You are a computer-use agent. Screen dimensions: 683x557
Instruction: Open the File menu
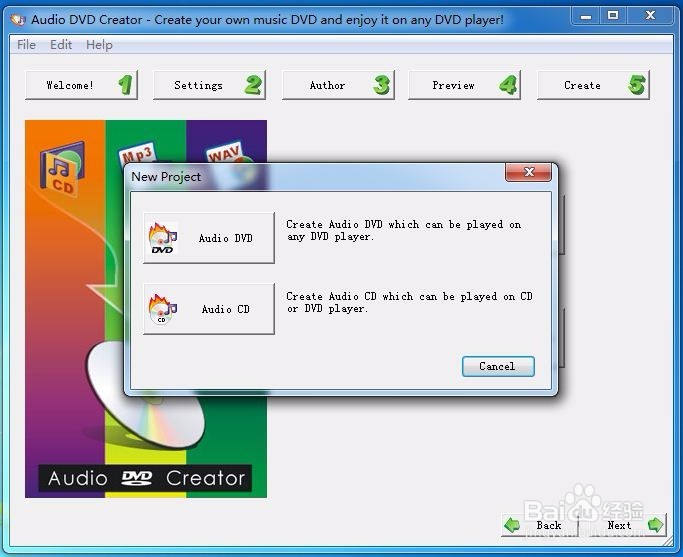pos(27,44)
